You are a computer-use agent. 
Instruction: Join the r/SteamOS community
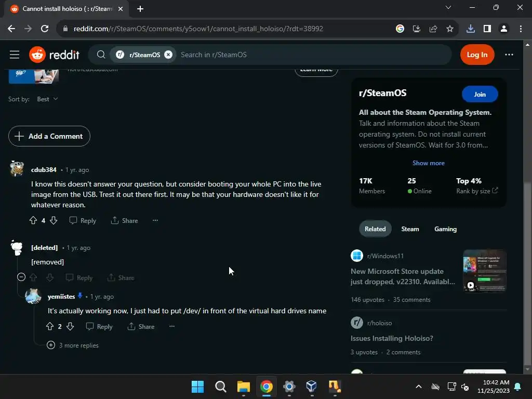[x=480, y=95]
